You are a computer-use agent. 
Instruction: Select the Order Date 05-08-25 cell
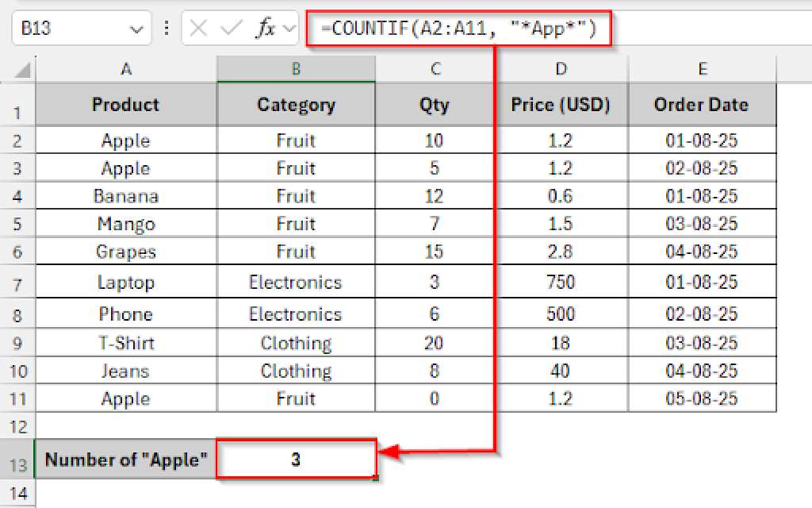(x=703, y=398)
